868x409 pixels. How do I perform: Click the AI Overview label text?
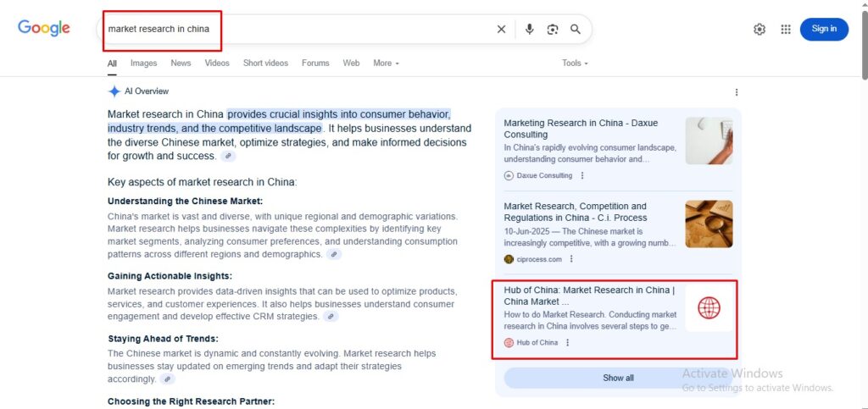147,91
